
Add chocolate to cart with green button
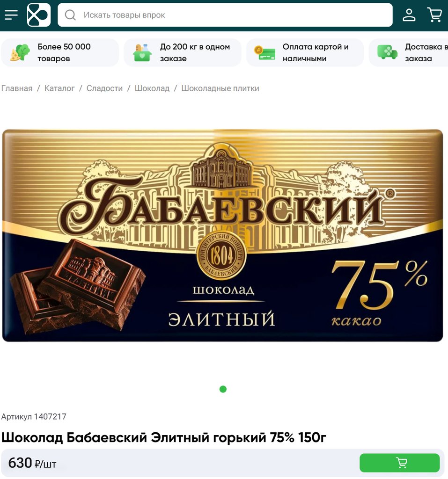click(x=399, y=463)
